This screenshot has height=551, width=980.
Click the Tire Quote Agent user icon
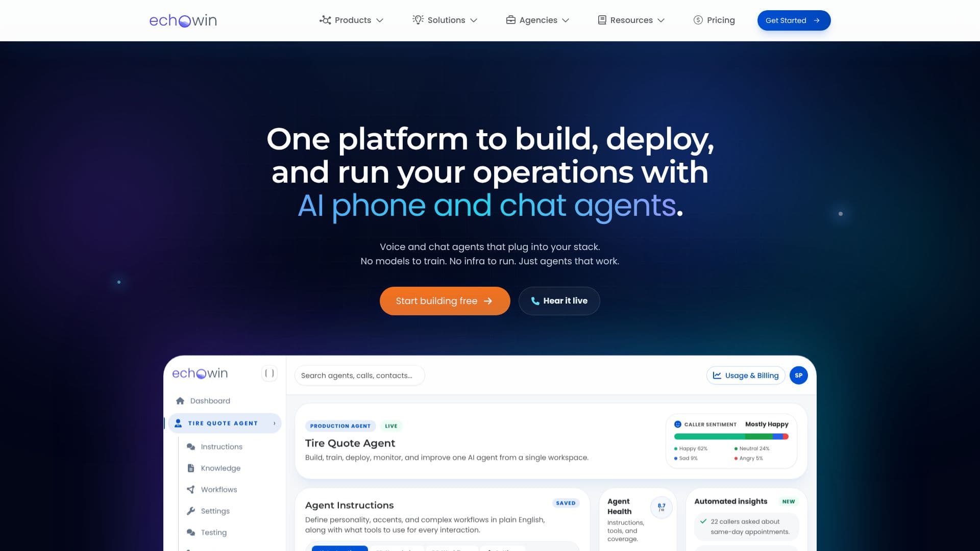point(178,423)
